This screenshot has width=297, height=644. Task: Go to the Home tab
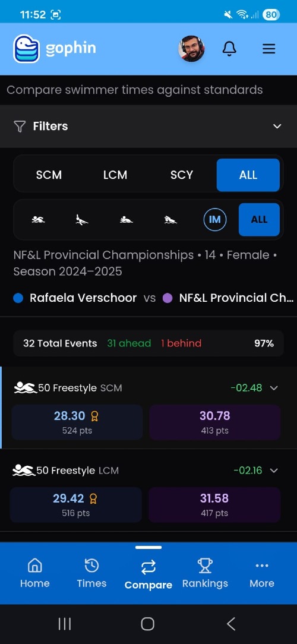point(35,573)
